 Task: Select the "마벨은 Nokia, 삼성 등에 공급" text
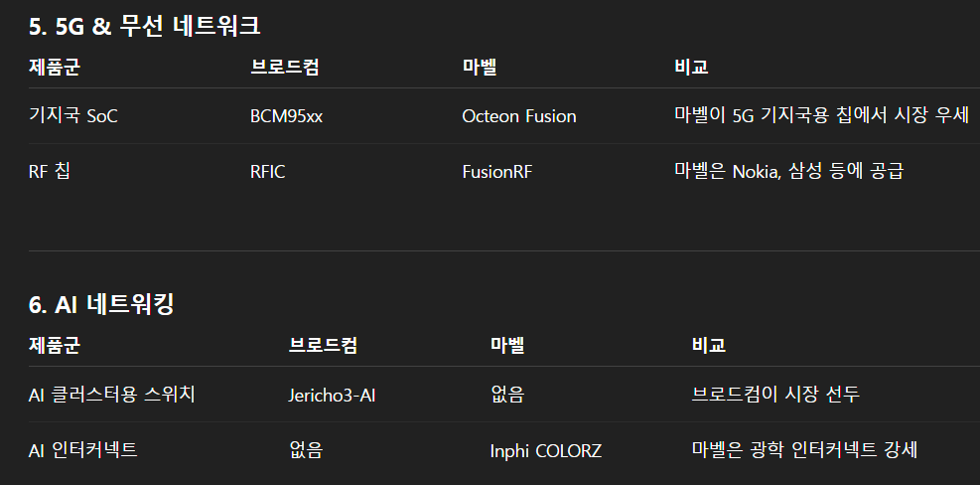point(788,171)
